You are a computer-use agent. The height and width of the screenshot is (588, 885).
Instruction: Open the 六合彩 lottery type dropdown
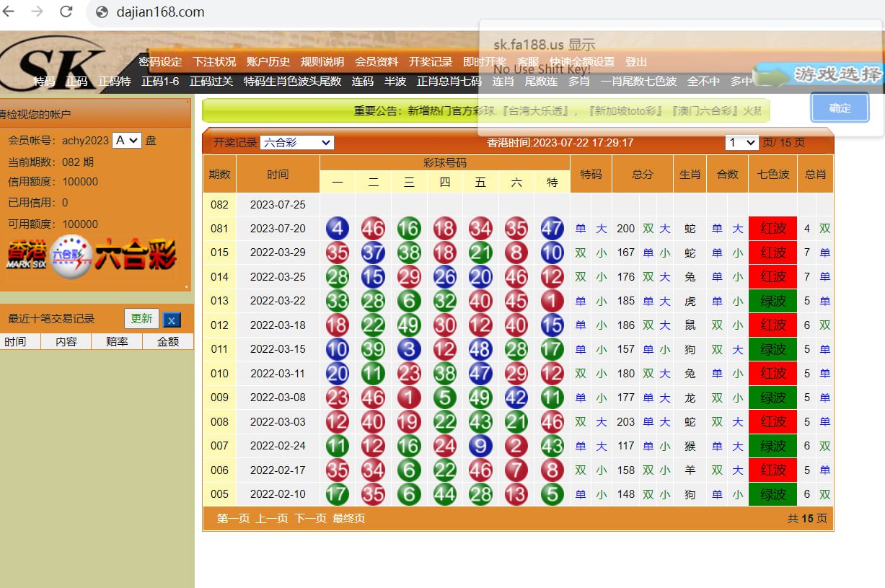(x=296, y=143)
